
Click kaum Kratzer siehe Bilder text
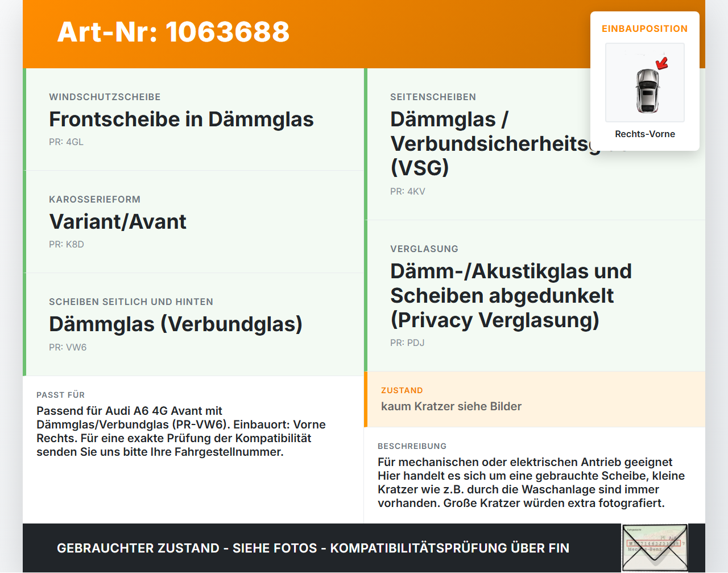pyautogui.click(x=451, y=406)
